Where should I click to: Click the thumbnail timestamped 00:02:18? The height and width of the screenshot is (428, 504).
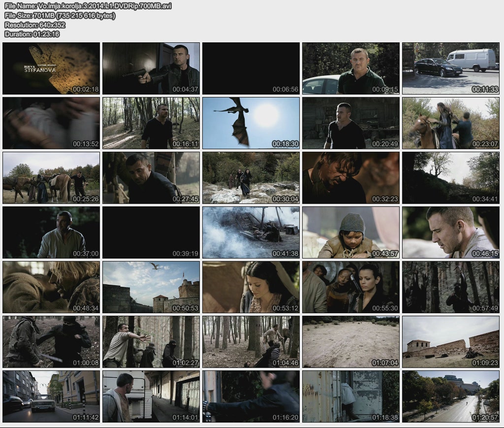[x=51, y=68]
